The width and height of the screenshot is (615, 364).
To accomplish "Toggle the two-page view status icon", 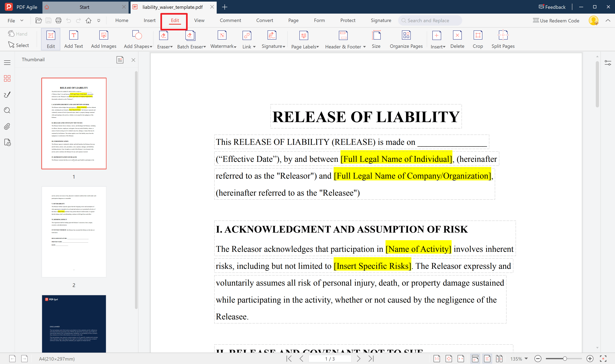I will (x=499, y=359).
